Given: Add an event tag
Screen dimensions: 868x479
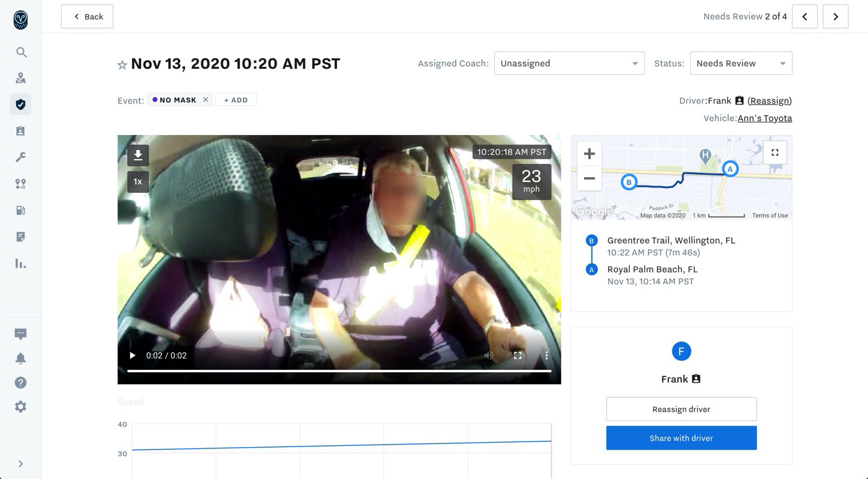Looking at the screenshot, I should point(236,100).
